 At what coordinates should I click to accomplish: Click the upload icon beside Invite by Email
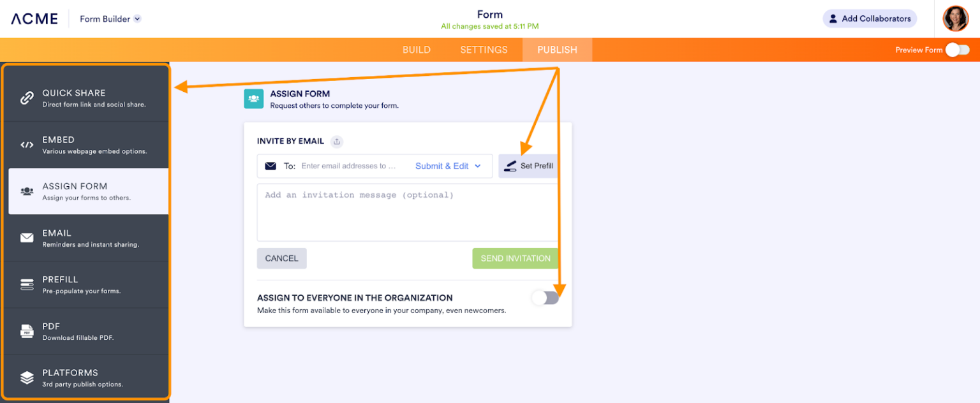(337, 142)
